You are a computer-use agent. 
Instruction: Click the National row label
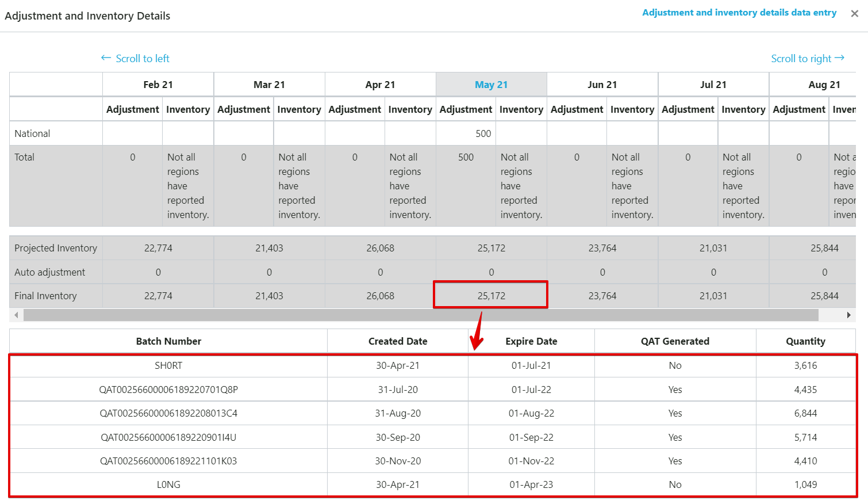point(32,133)
